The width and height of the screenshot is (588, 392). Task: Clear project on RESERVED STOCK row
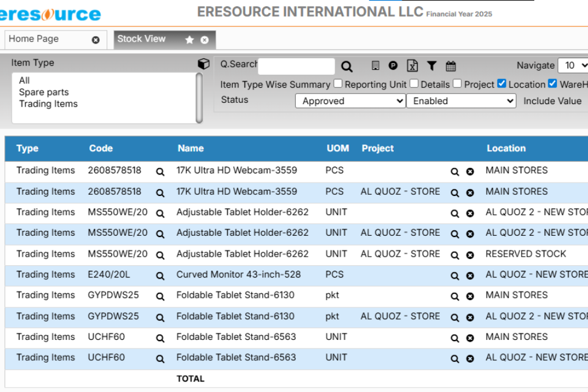[470, 255]
